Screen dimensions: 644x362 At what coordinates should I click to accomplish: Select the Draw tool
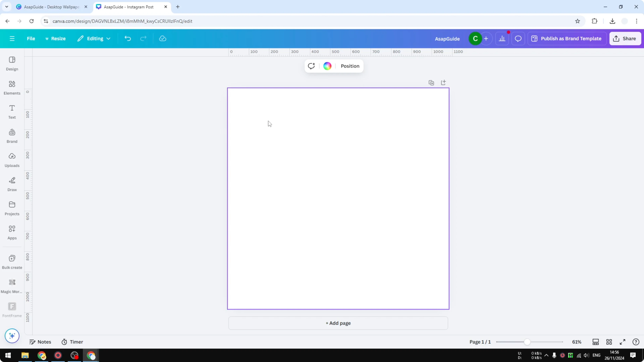tap(12, 184)
